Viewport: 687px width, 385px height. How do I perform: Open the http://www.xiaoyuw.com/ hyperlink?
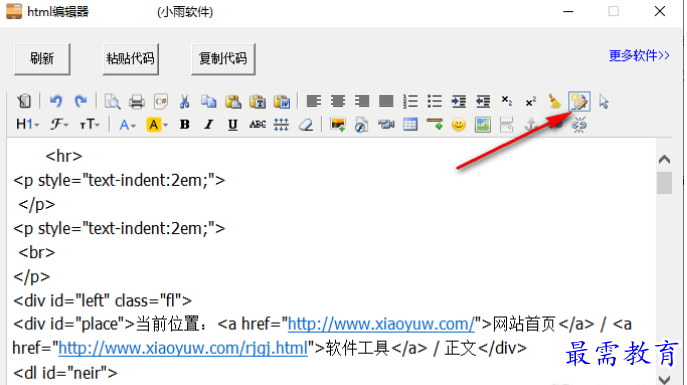[x=381, y=324]
